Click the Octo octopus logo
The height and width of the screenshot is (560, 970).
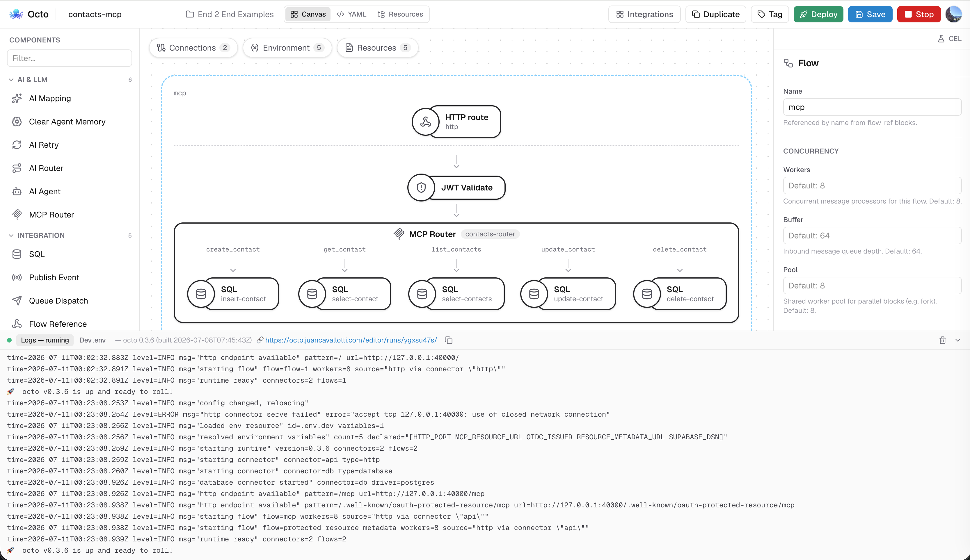(16, 14)
